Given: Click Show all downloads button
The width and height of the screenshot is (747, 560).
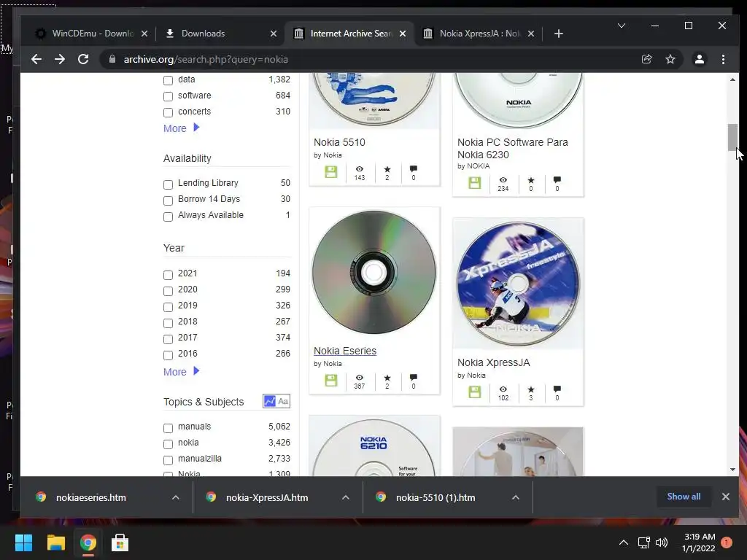Looking at the screenshot, I should (684, 496).
